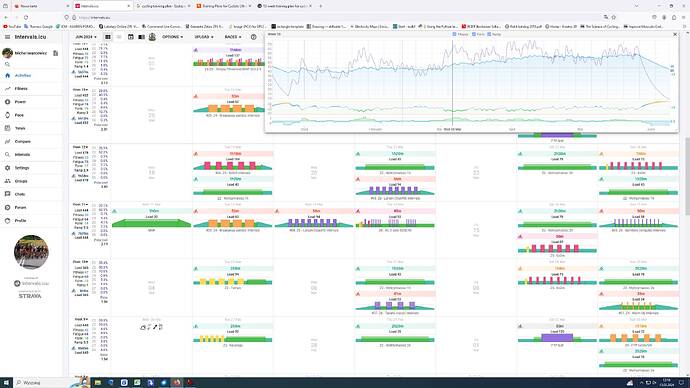Switch to calendar grid view icon
The height and width of the screenshot is (388, 690).
(x=108, y=37)
